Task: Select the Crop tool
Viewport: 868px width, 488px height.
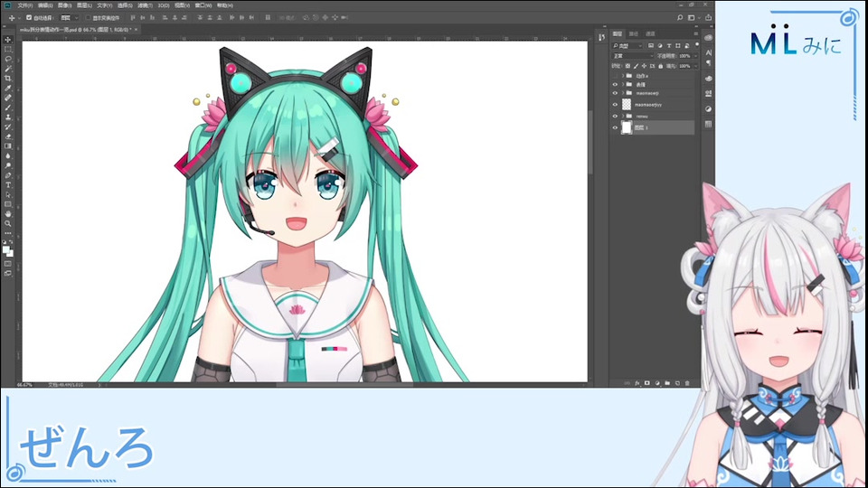Action: pos(8,79)
